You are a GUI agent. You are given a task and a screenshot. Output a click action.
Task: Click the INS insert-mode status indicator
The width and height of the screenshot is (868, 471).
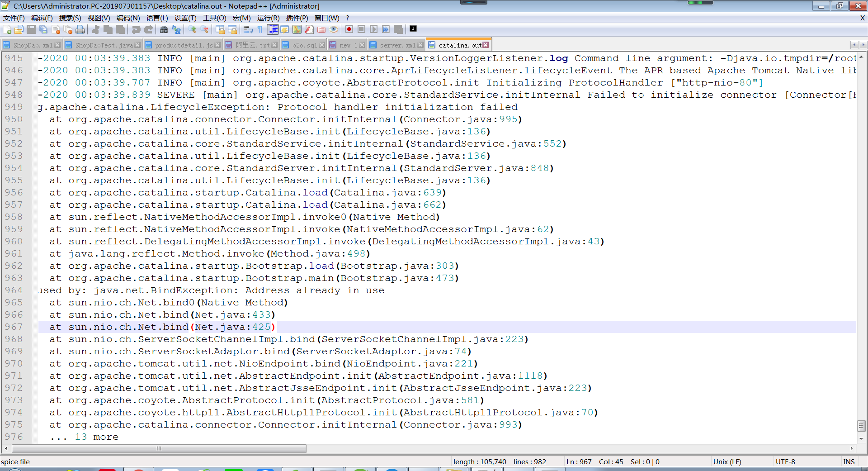[849, 461]
